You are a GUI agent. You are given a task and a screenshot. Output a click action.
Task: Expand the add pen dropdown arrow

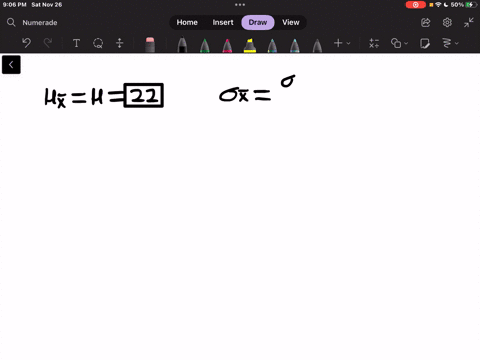coord(348,43)
